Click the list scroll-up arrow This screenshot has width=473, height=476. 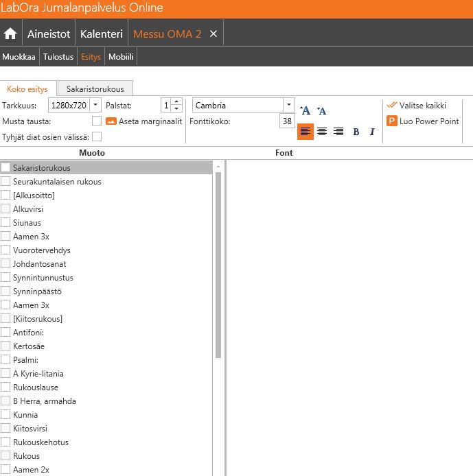point(218,167)
